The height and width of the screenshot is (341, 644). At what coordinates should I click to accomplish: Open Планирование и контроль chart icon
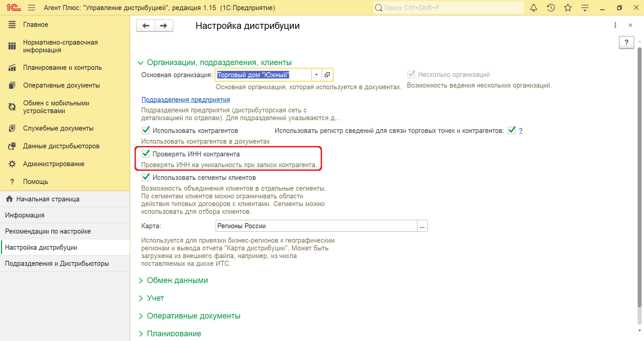[12, 67]
